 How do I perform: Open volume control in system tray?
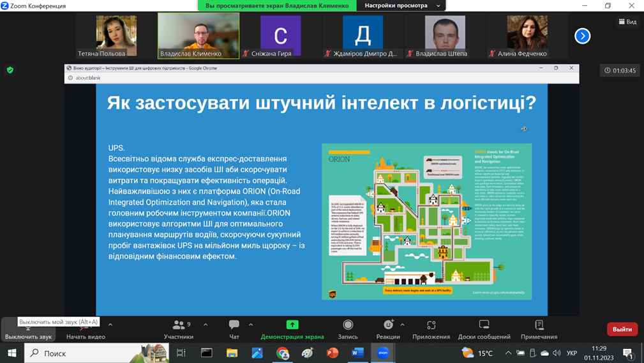[x=557, y=353]
